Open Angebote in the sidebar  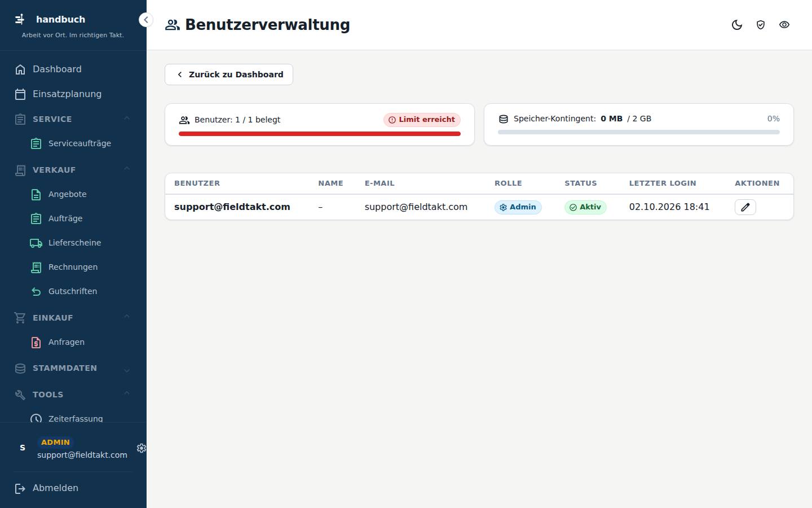81,194
